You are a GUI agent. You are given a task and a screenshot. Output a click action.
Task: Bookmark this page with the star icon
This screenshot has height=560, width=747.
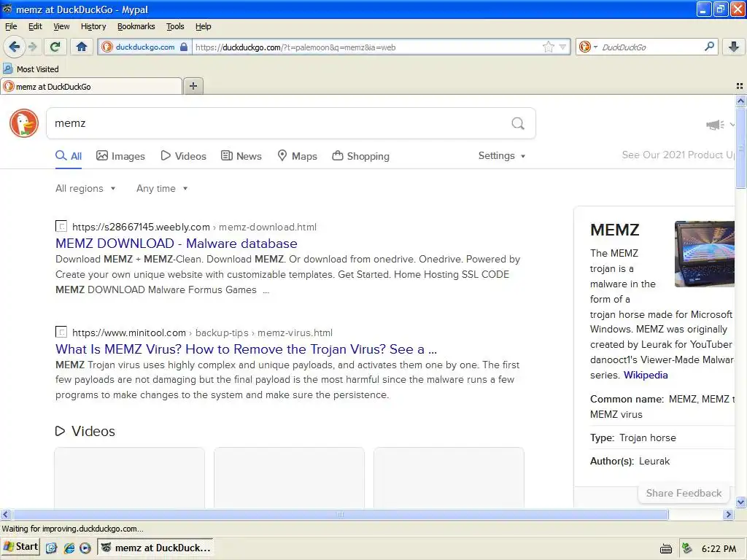click(549, 47)
